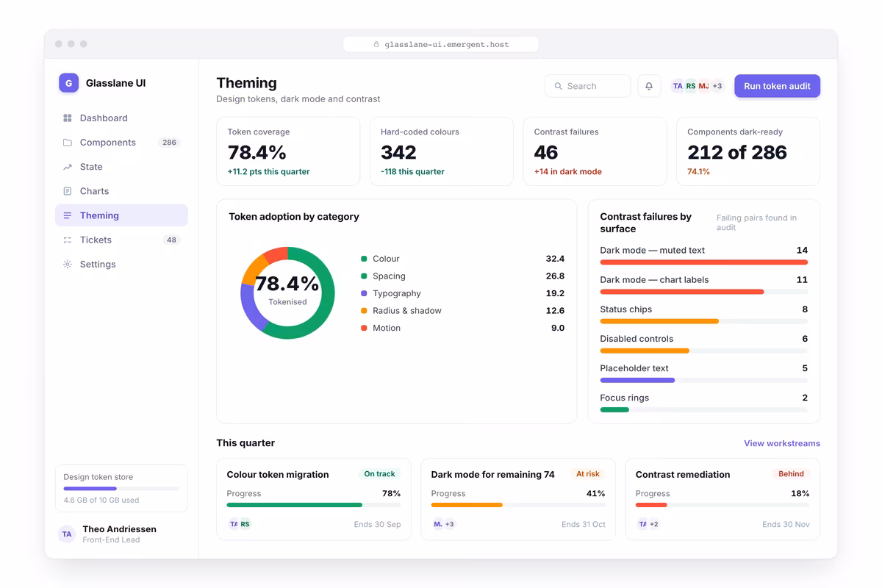Click Theo Andriessen's TA avatar
Image resolution: width=882 pixels, height=588 pixels.
point(67,534)
